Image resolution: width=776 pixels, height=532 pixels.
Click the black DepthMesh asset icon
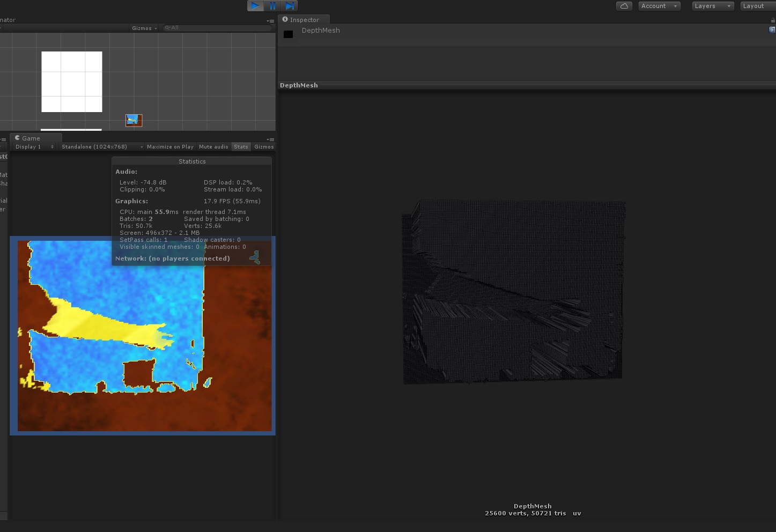pos(288,34)
